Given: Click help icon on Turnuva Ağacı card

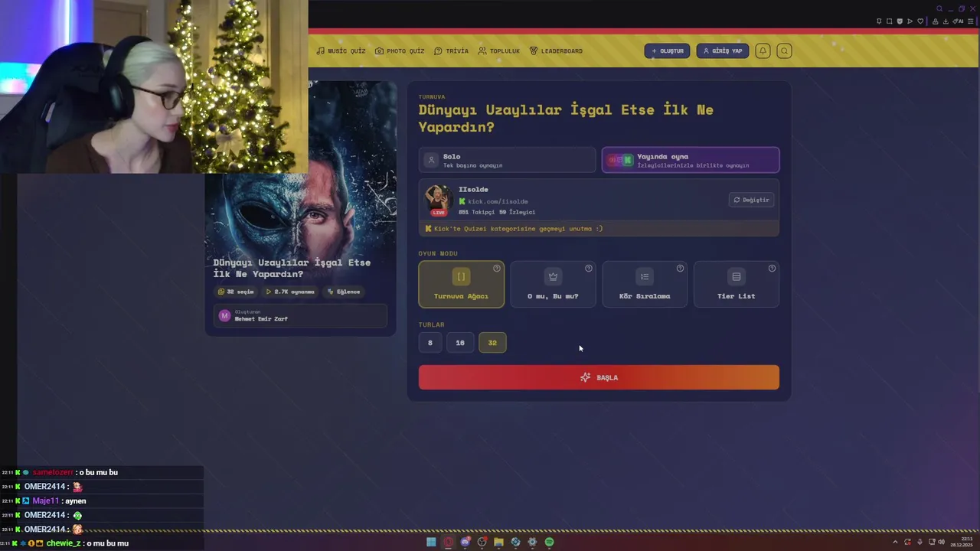Looking at the screenshot, I should tap(497, 268).
